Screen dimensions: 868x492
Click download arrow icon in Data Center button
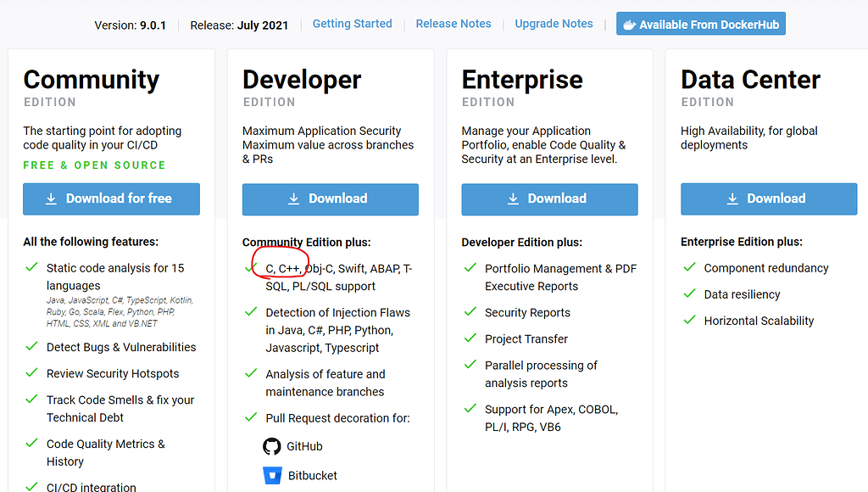click(x=732, y=198)
